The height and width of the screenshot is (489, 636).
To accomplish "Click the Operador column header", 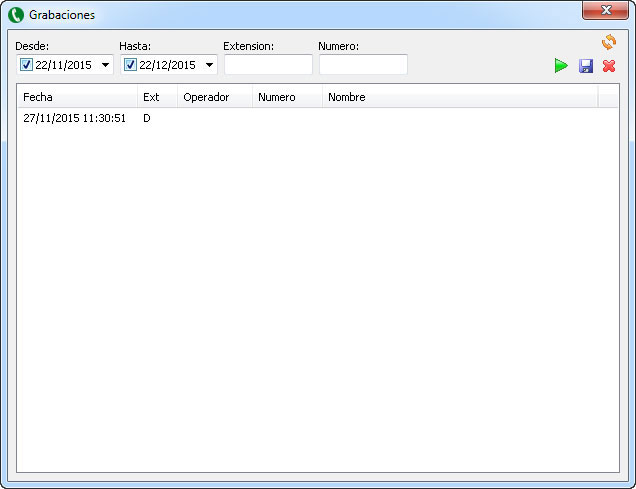I will [x=214, y=97].
